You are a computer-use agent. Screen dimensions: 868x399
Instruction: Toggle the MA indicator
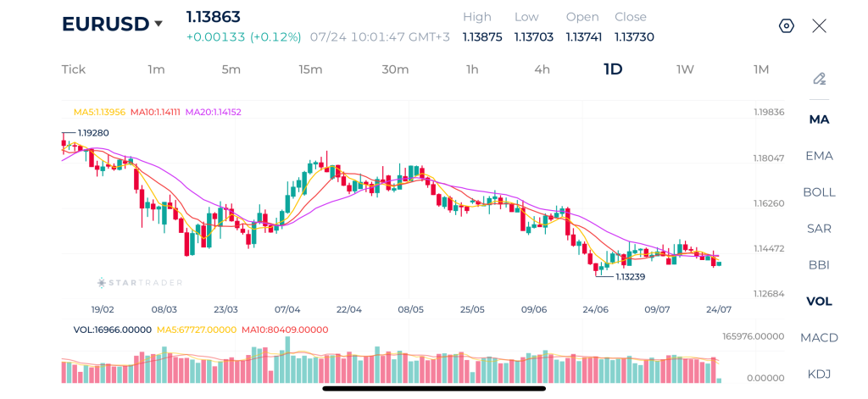[820, 119]
